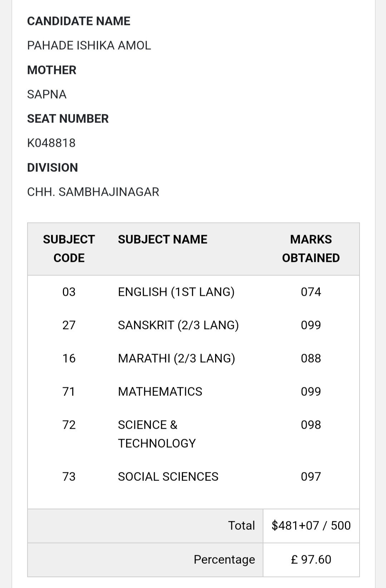Image resolution: width=386 pixels, height=588 pixels.
Task: Click English marks value 074
Action: point(311,292)
